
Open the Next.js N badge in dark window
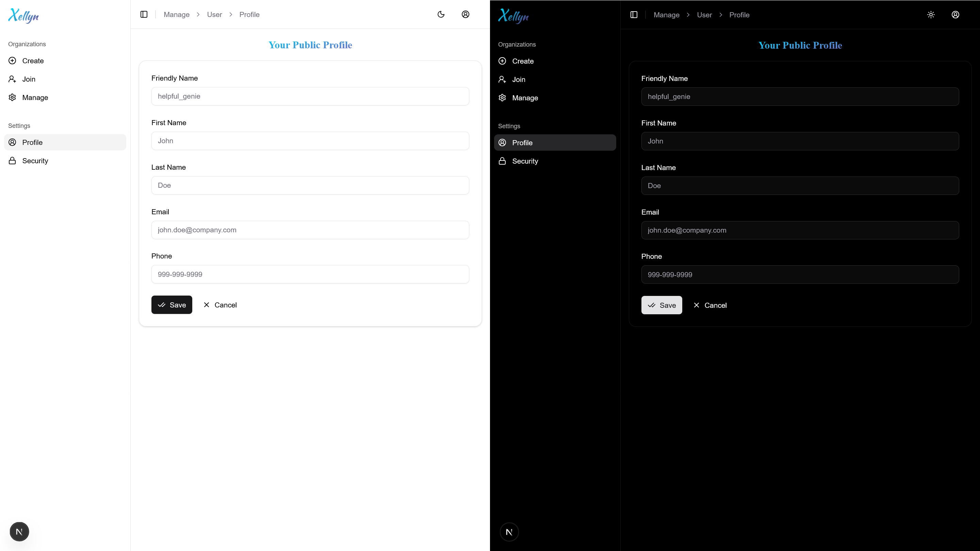click(509, 532)
